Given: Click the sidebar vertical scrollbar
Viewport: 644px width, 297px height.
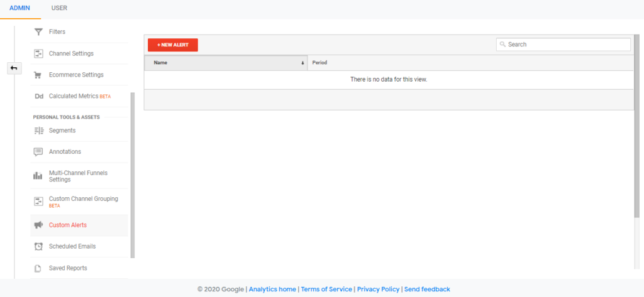Looking at the screenshot, I should [132, 175].
